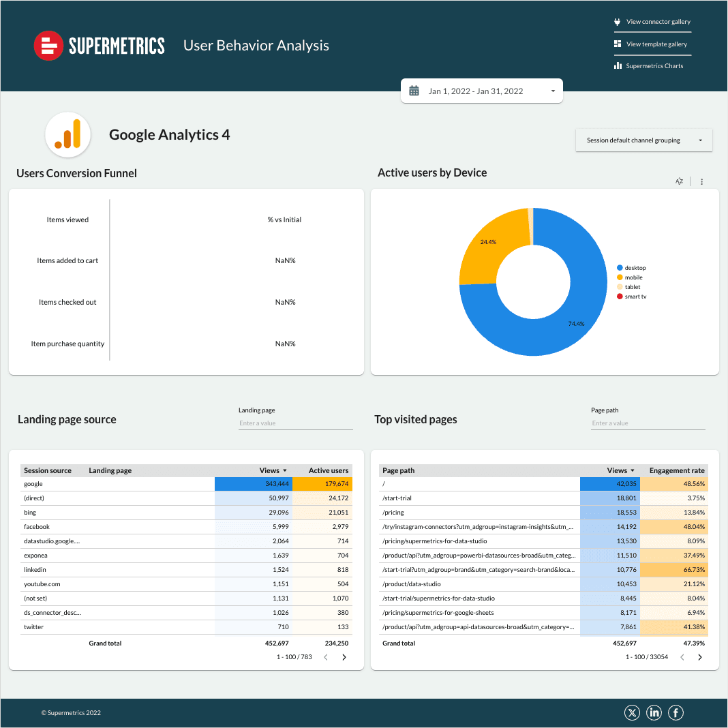The width and height of the screenshot is (728, 728).
Task: Click the Supermetrics logo icon
Action: (x=48, y=46)
